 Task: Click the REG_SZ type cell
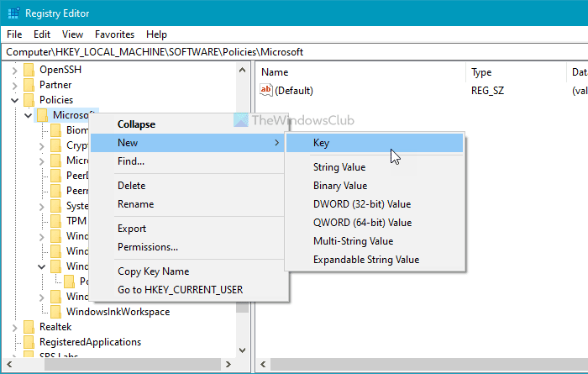487,91
